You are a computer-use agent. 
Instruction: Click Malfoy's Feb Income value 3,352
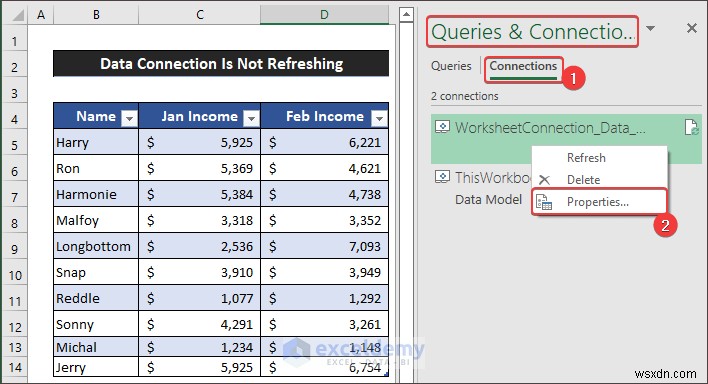click(325, 220)
